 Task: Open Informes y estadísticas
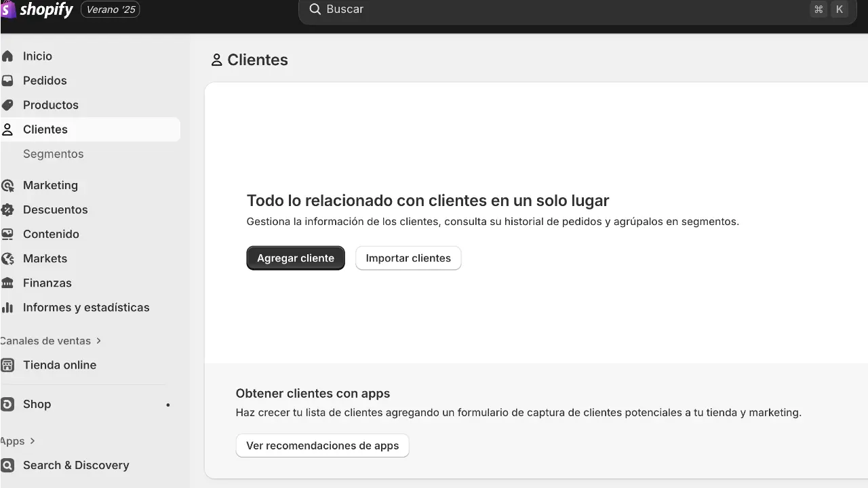pyautogui.click(x=86, y=307)
